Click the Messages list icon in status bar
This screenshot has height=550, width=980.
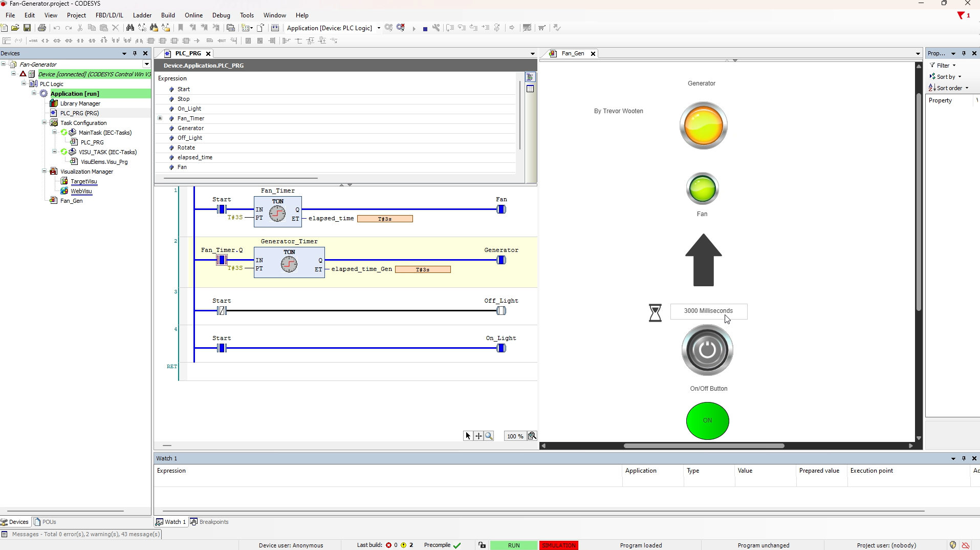coord(5,534)
